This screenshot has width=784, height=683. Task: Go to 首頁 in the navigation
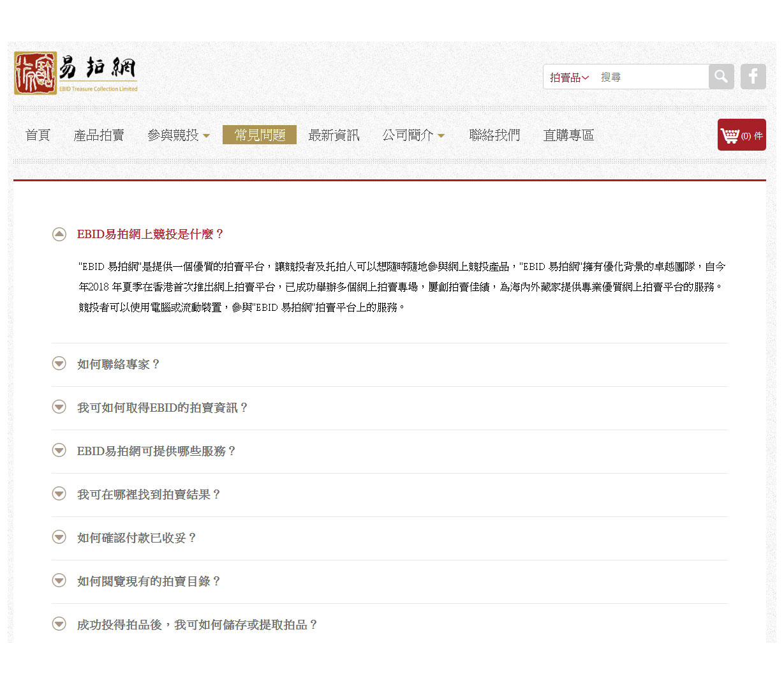pos(38,135)
